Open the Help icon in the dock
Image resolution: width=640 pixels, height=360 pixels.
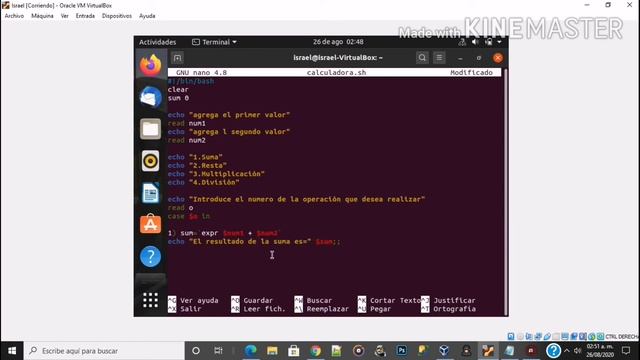[150, 256]
